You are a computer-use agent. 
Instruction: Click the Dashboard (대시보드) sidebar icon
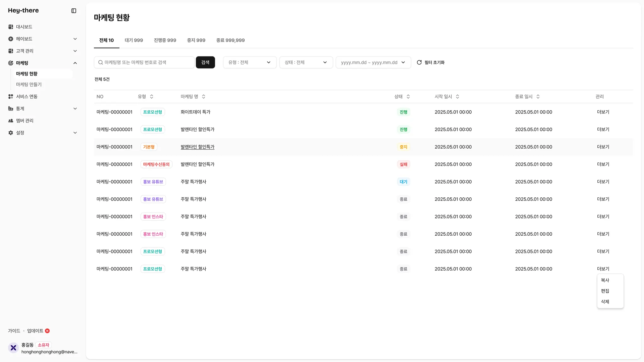[x=11, y=27]
